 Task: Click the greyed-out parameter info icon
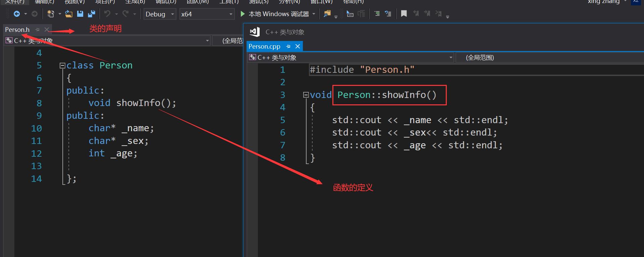pos(361,14)
